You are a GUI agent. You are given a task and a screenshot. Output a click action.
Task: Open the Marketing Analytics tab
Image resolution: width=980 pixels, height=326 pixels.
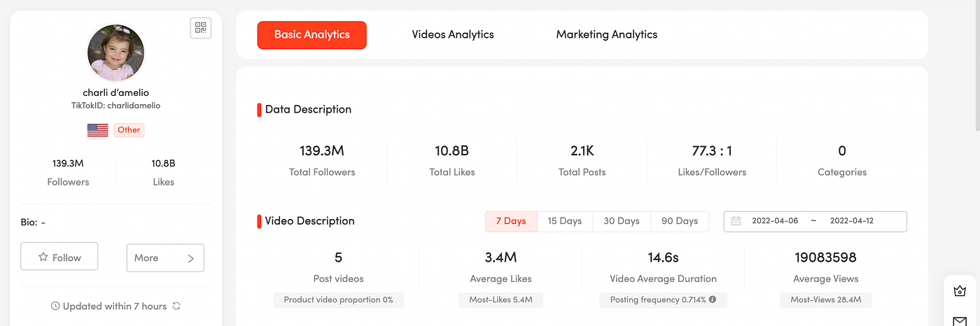607,34
